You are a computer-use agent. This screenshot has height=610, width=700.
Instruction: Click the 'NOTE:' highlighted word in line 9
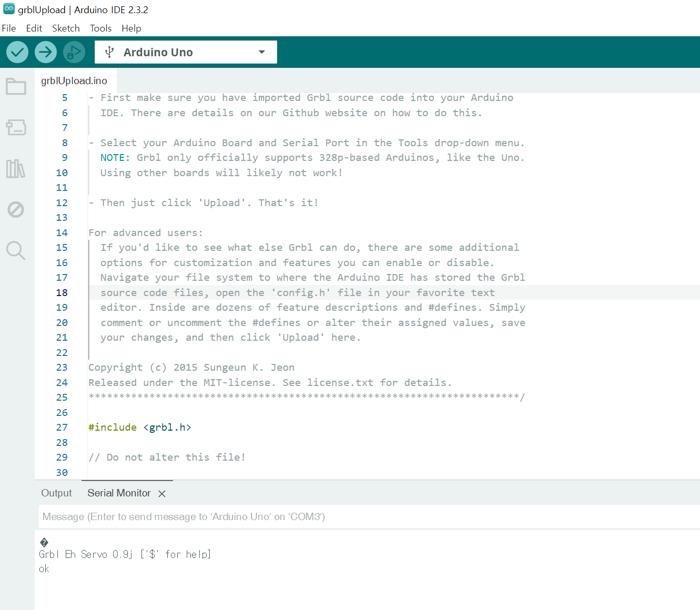115,158
